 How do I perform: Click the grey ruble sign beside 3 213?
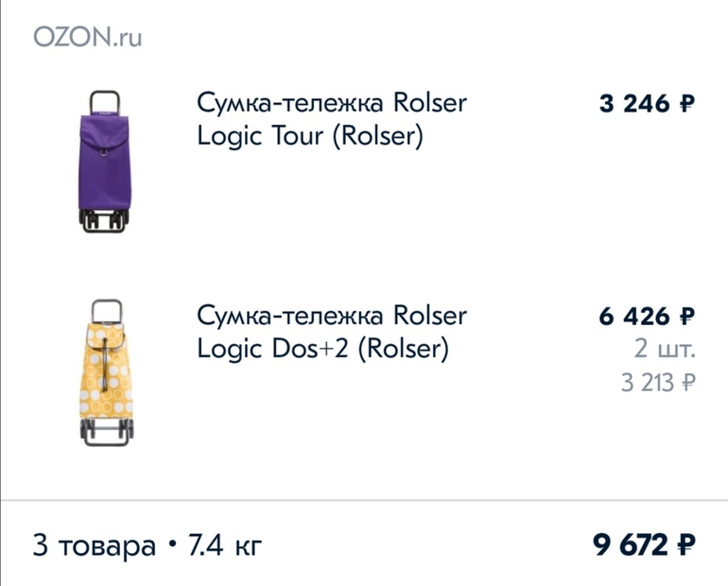[x=688, y=383]
